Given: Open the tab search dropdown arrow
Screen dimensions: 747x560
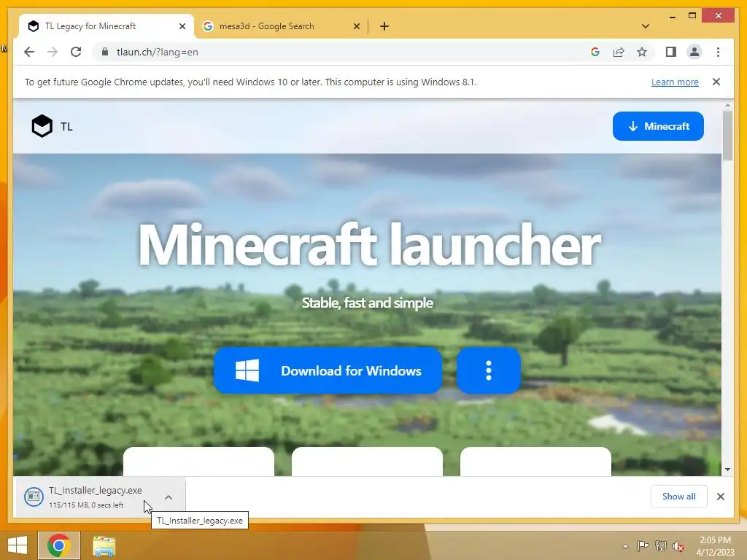Looking at the screenshot, I should 646,26.
